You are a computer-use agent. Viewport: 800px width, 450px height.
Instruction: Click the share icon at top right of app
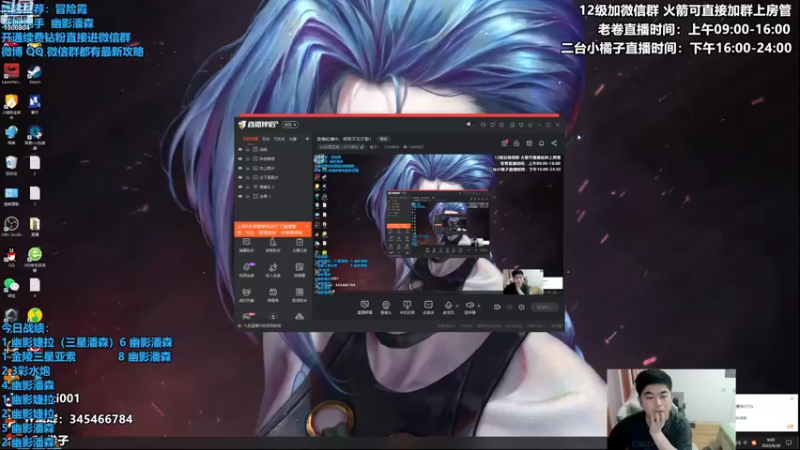[x=554, y=143]
